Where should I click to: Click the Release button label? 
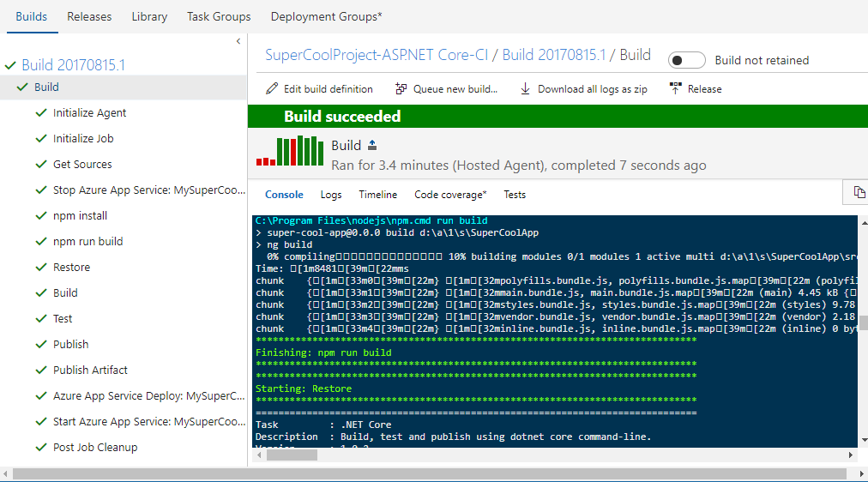click(705, 88)
